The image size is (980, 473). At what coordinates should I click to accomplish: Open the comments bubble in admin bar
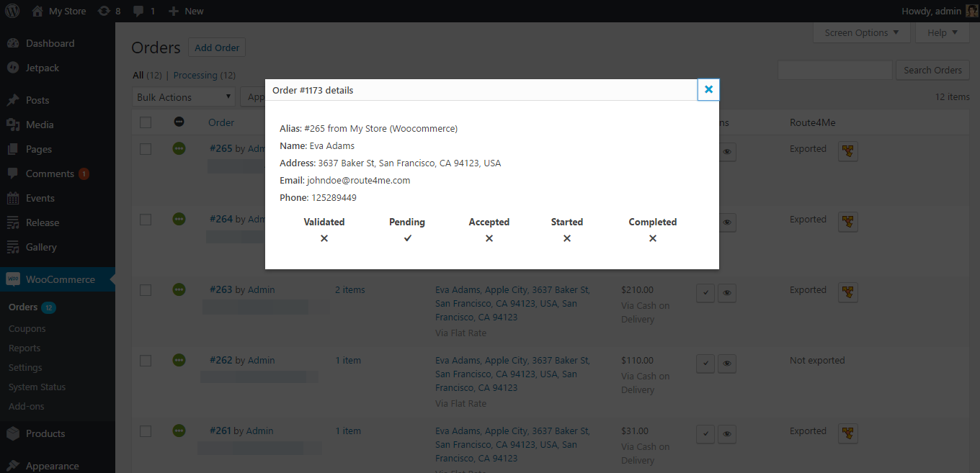pos(144,11)
